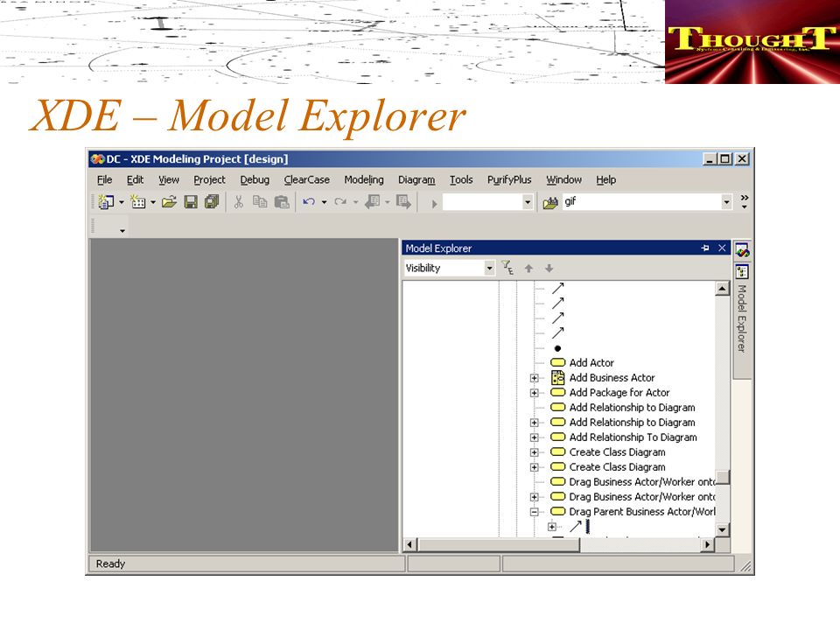Viewport: 840px width, 630px height.
Task: Click the vertical scrollbar thumb
Action: tap(722, 478)
